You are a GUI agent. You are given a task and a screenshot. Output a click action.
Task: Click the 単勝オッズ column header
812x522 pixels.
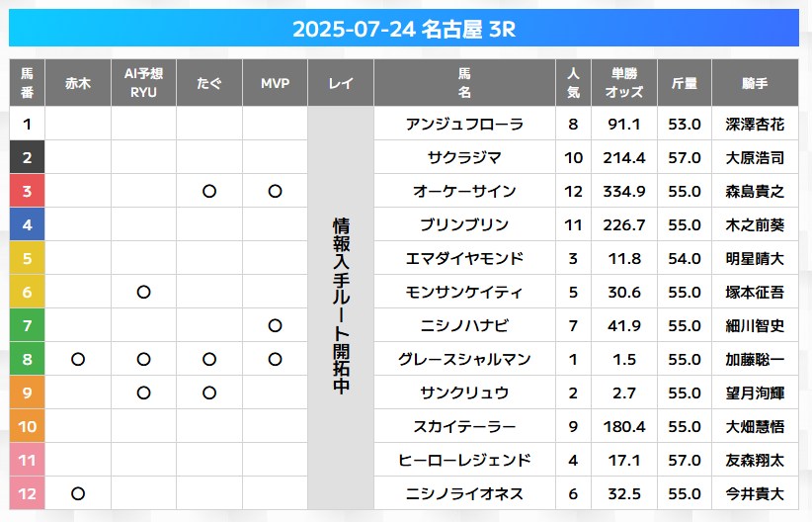[x=624, y=83]
